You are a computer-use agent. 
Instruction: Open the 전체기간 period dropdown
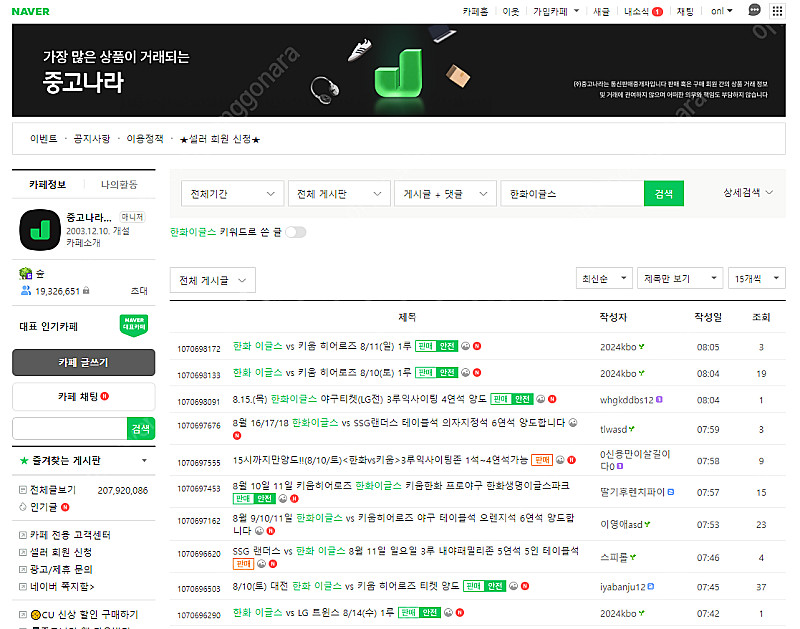coord(233,193)
